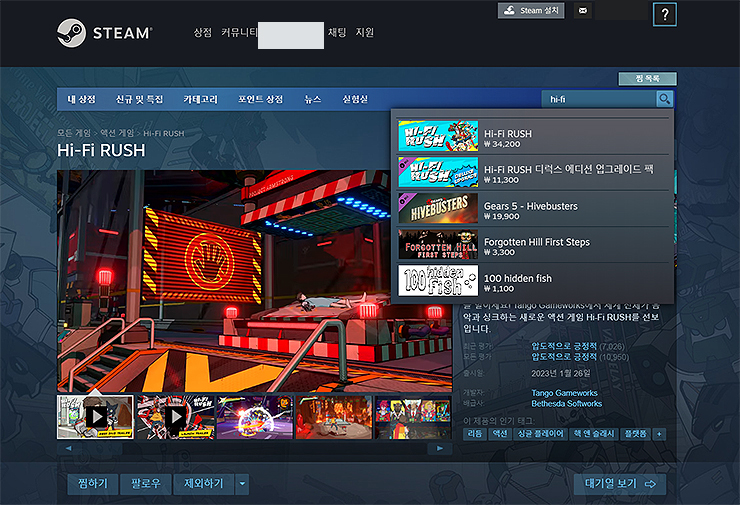
Task: Play the second trailer thumbnail
Action: 175,417
